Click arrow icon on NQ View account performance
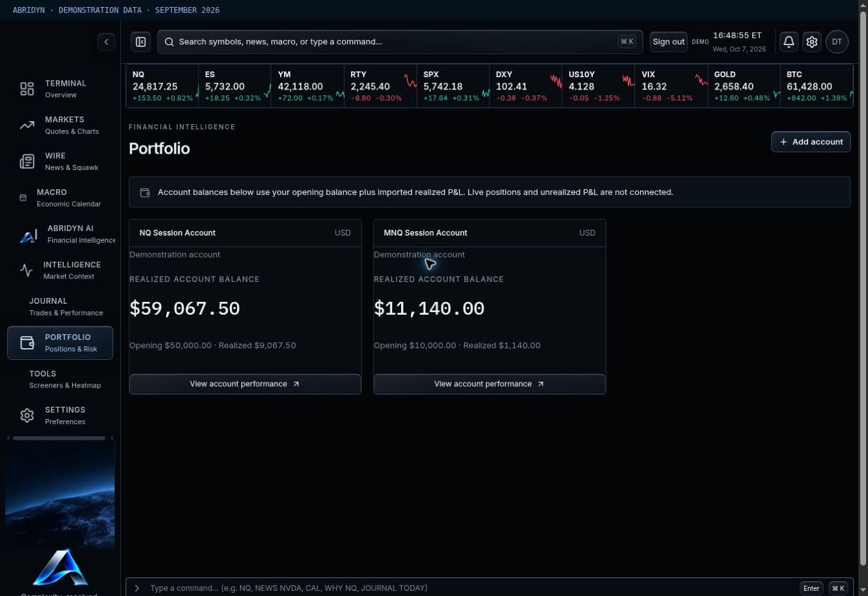Image resolution: width=868 pixels, height=596 pixels. 296,384
